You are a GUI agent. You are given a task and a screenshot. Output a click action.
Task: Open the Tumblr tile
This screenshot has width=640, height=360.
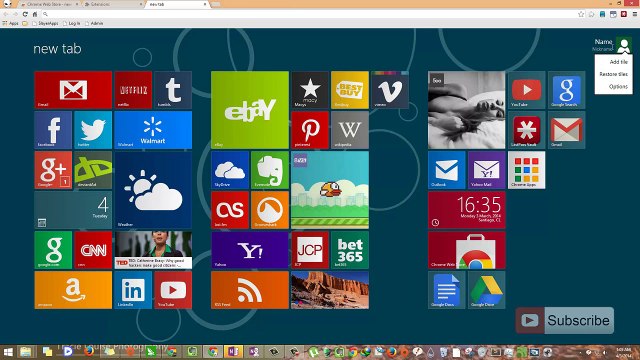click(x=173, y=90)
